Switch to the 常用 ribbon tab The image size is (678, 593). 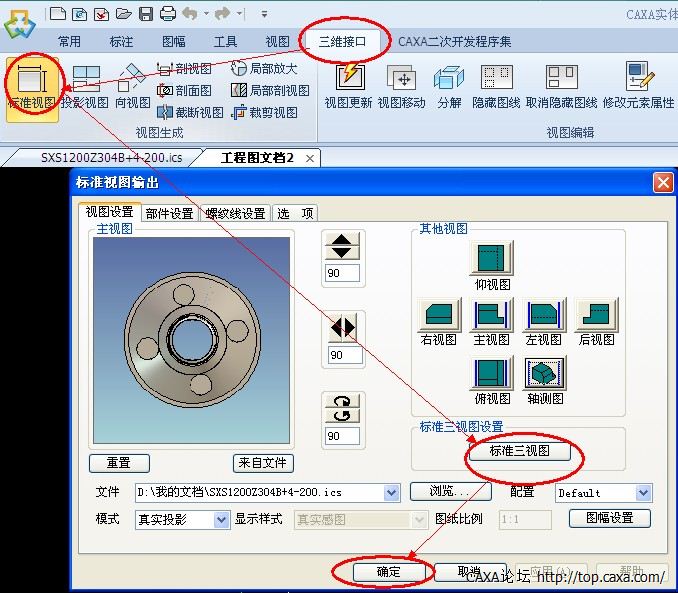[x=69, y=42]
